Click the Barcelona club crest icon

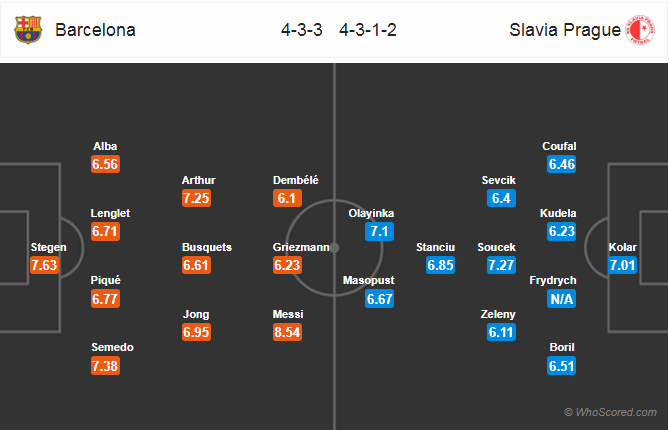point(28,29)
